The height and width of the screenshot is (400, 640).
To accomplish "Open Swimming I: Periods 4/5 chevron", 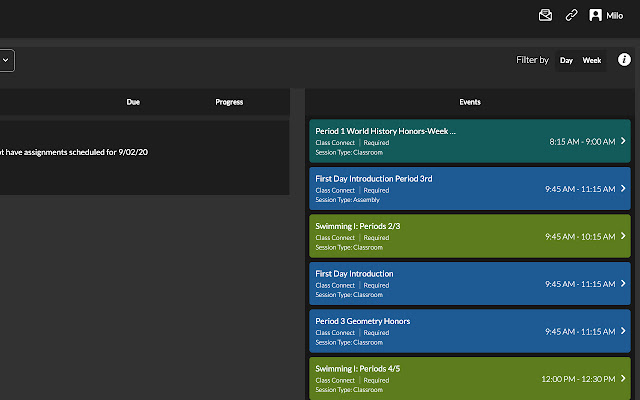I will point(623,378).
